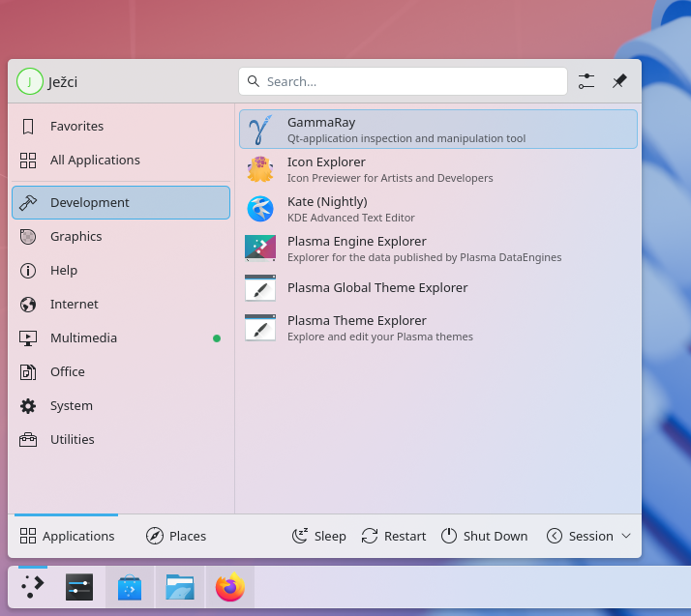Click the Restart button
691x616 pixels.
[394, 536]
